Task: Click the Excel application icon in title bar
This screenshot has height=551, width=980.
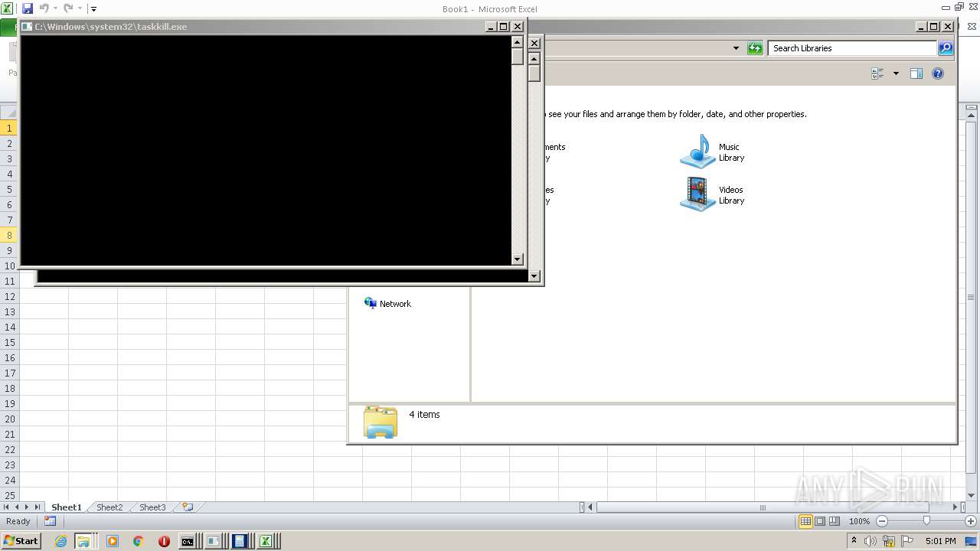Action: pyautogui.click(x=7, y=8)
